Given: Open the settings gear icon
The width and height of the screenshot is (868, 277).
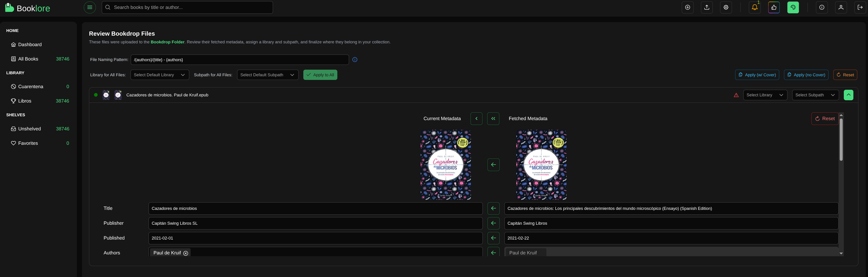Looking at the screenshot, I should (726, 7).
